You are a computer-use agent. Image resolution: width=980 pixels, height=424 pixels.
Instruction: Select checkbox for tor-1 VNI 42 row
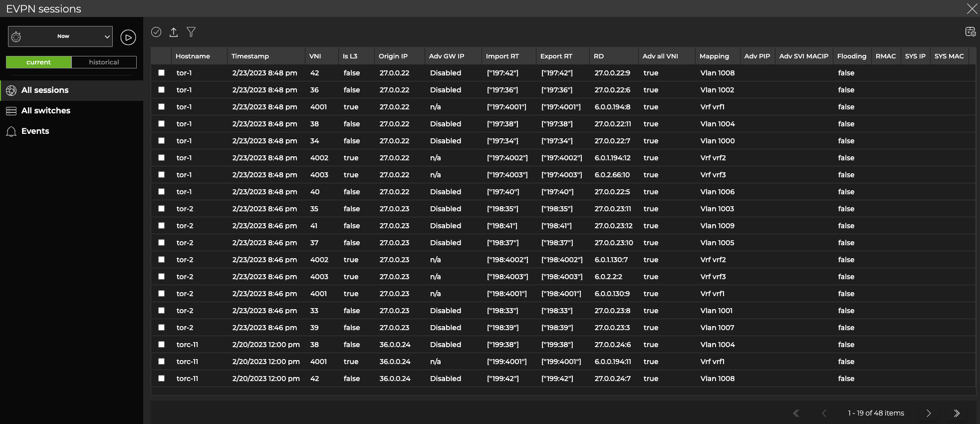pyautogui.click(x=161, y=73)
